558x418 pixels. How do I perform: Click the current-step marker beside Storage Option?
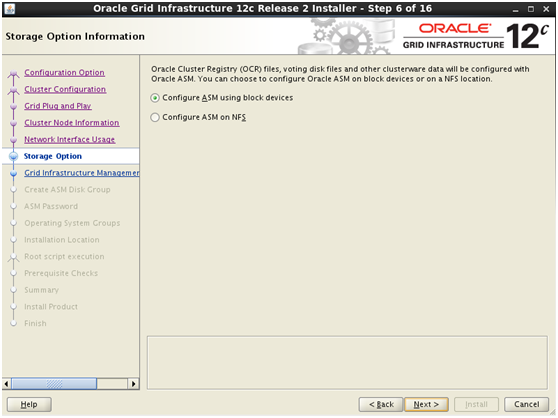[x=14, y=156]
